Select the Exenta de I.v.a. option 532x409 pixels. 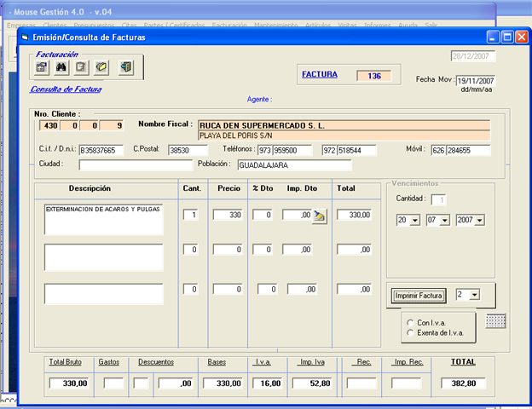point(410,333)
